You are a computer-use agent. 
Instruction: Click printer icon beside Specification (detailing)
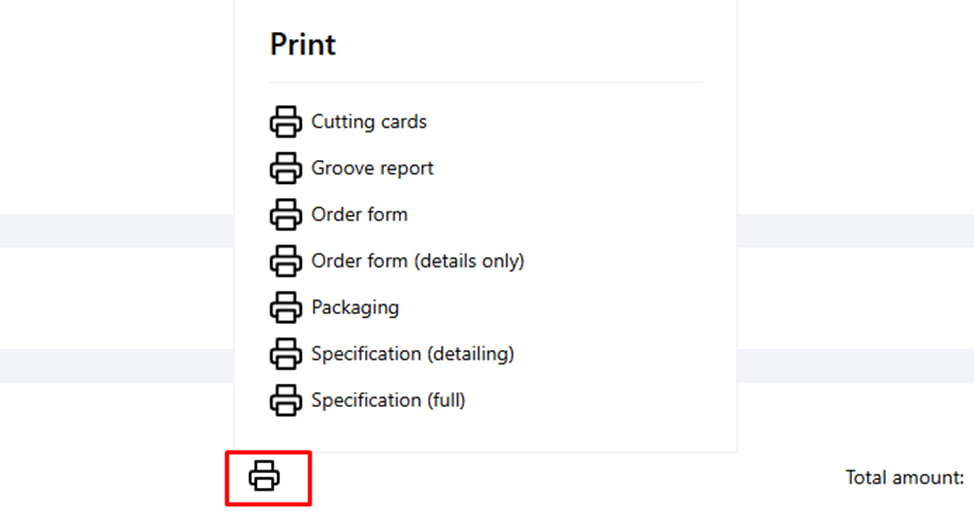pos(286,353)
